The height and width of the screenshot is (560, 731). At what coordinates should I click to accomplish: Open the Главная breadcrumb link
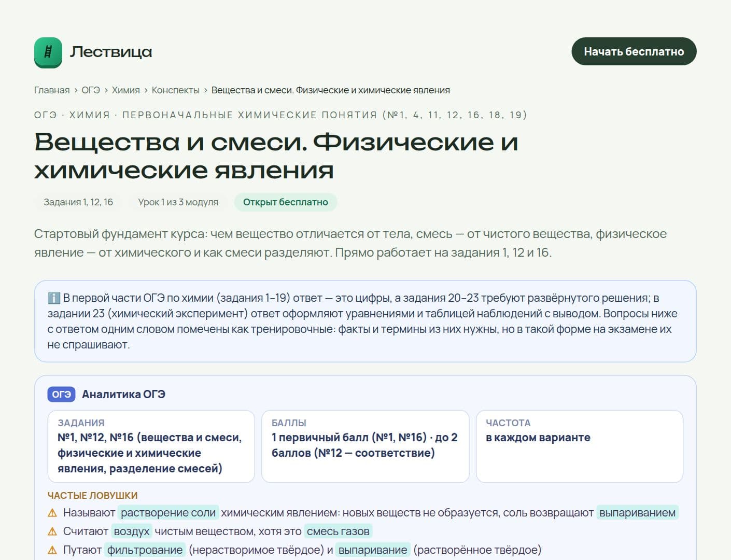(x=52, y=90)
